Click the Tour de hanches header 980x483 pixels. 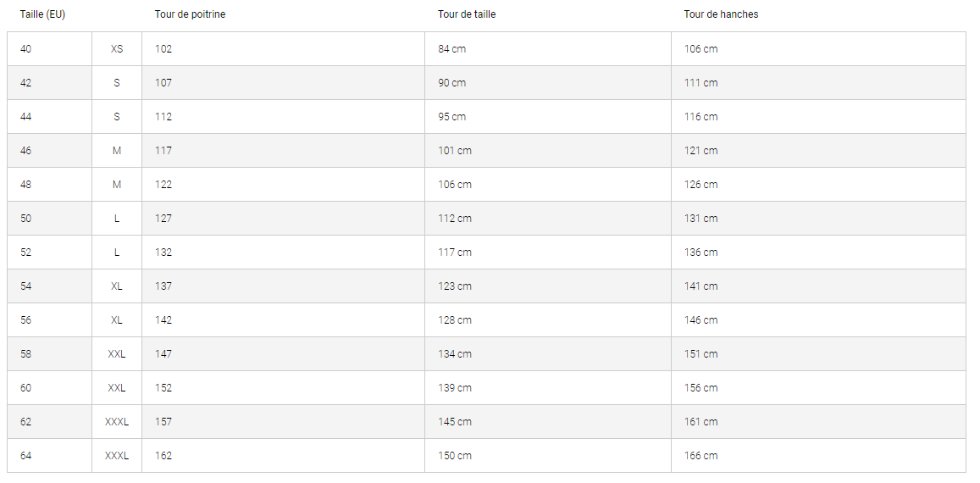[x=722, y=14]
